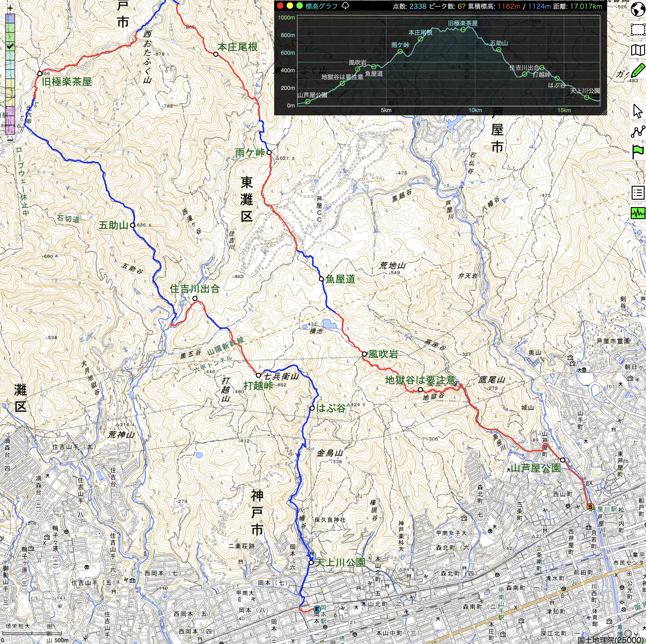Select the 山芦屋公園 waypoint on map
646x644 pixels.
(x=563, y=460)
